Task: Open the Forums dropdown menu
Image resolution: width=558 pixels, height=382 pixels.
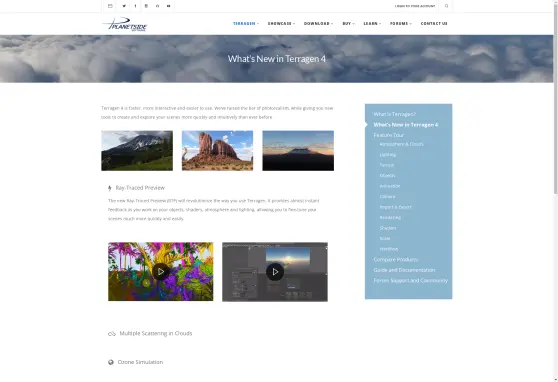Action: tap(401, 23)
